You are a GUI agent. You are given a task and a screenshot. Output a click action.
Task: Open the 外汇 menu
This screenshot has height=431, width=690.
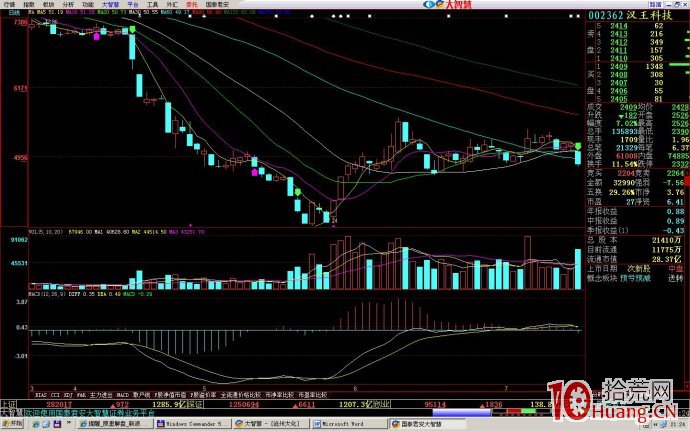point(172,4)
